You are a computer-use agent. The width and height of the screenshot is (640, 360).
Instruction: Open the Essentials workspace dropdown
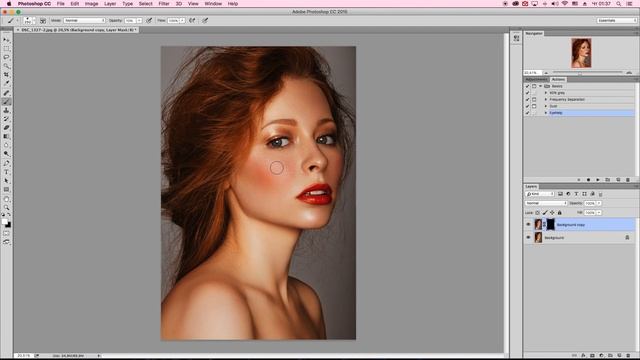(617, 20)
